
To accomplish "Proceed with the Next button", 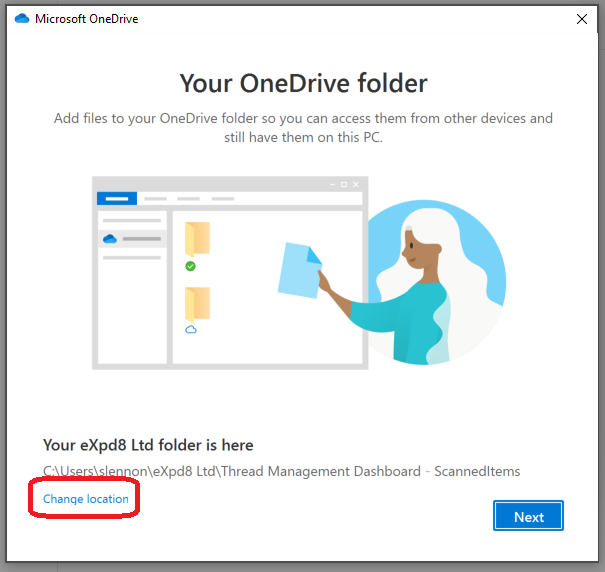I will 528,516.
